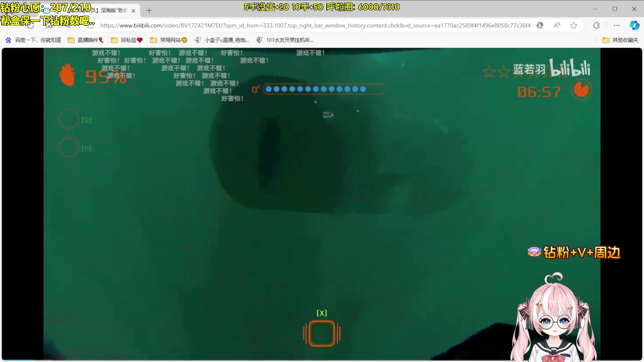Screen dimensions: 644x362
Task: Open browser settings and more menu
Action: tap(616, 25)
